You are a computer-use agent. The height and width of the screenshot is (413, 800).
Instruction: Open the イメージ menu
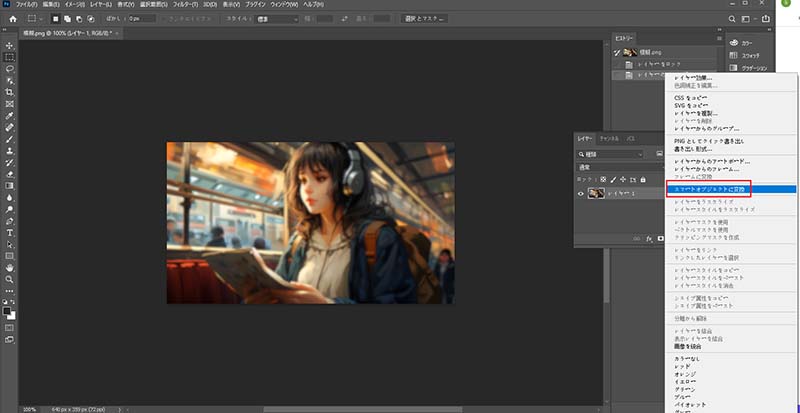73,4
